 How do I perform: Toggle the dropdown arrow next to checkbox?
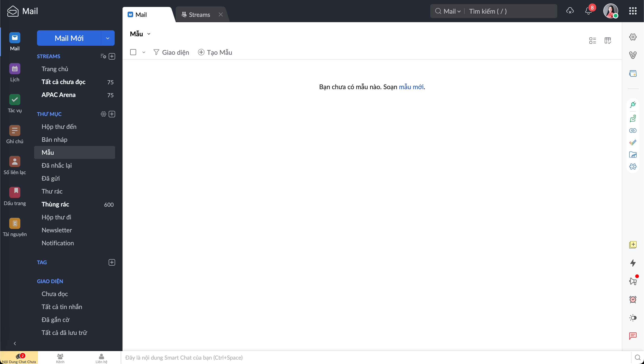pyautogui.click(x=143, y=52)
